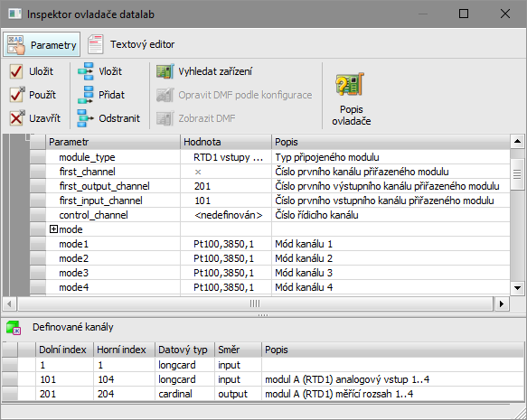Select the mode1 Pt100,3850,1 value
The width and height of the screenshot is (527, 420).
[x=223, y=244]
